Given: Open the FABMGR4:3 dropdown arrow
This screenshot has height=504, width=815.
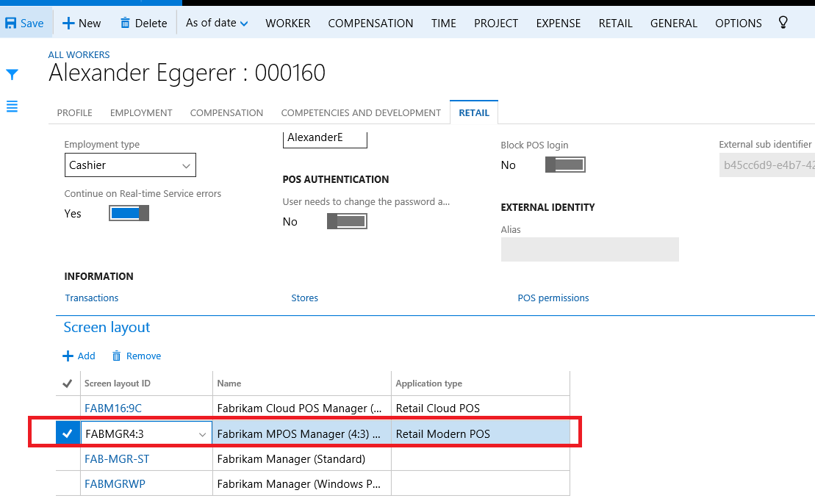Looking at the screenshot, I should click(x=202, y=434).
